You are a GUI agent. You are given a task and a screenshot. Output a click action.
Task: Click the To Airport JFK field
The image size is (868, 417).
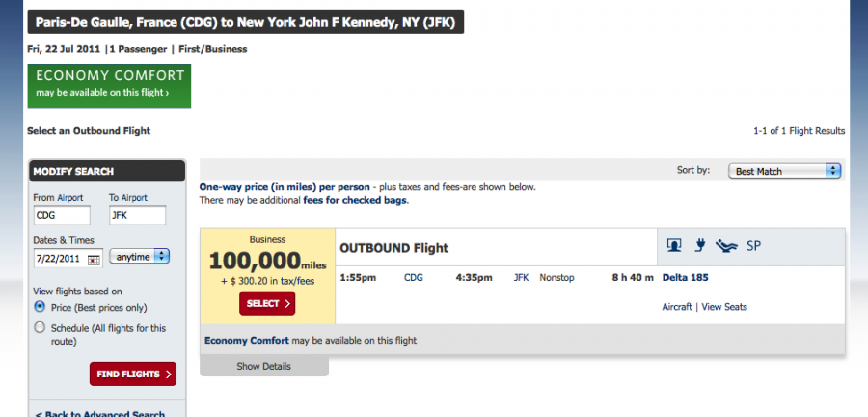(x=137, y=215)
